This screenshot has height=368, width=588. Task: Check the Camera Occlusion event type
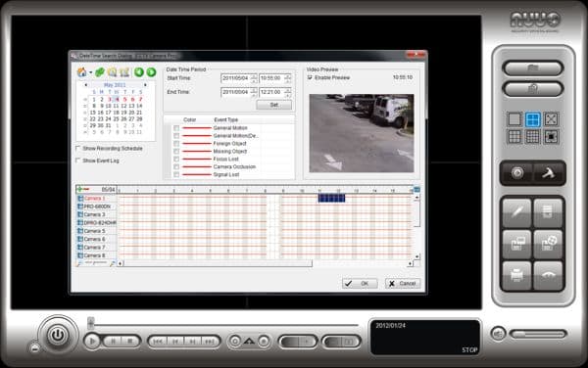pos(176,166)
